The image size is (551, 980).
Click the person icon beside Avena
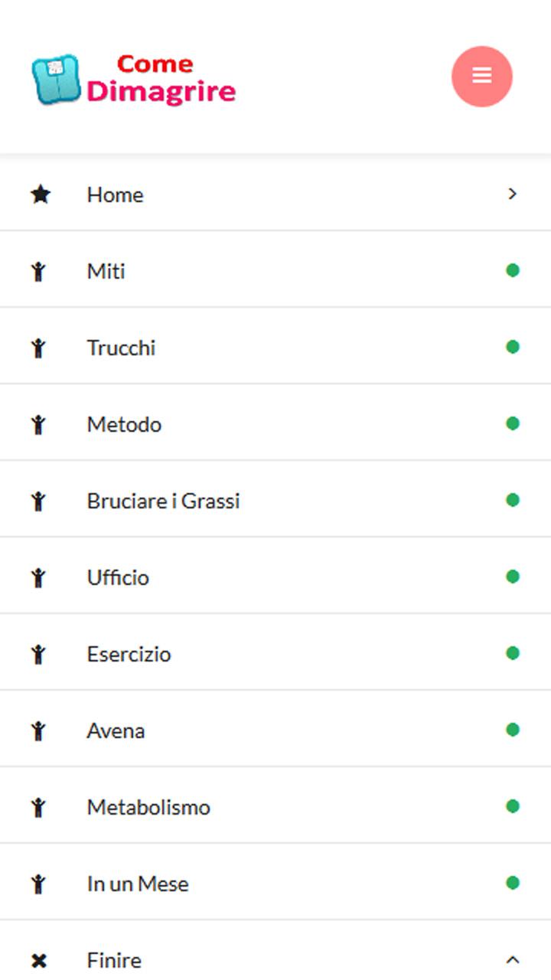point(38,730)
